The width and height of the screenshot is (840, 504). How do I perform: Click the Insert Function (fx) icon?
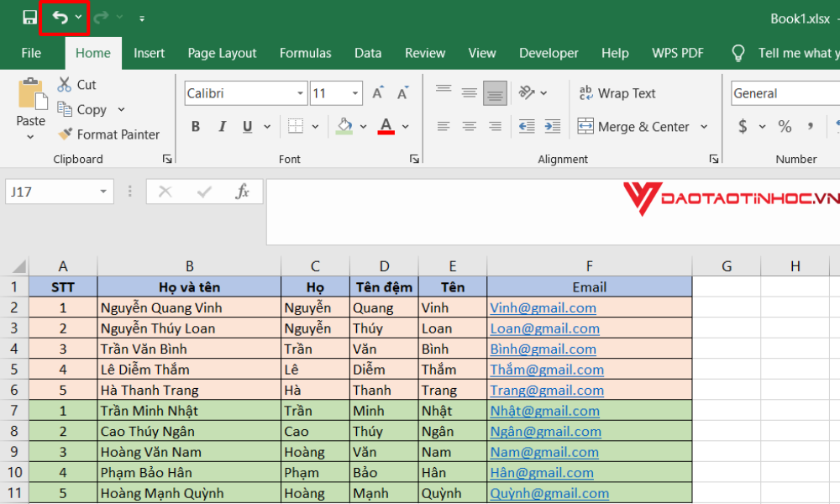pyautogui.click(x=243, y=192)
